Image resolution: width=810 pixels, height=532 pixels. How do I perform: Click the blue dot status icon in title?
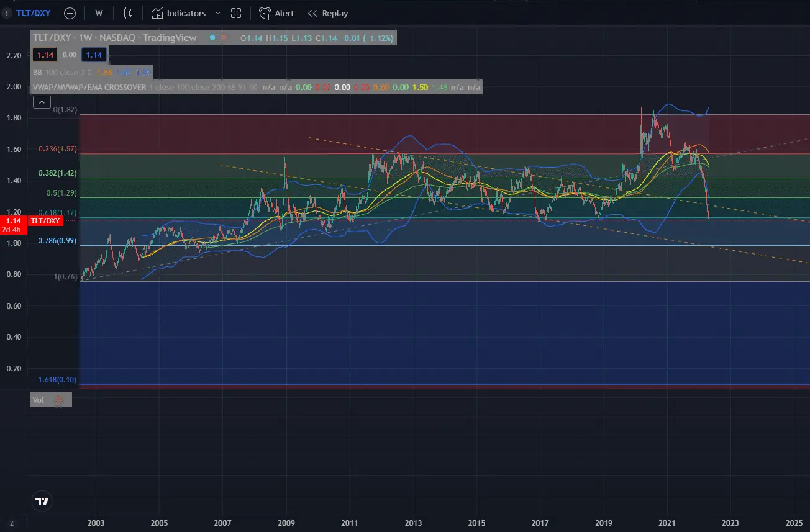212,38
